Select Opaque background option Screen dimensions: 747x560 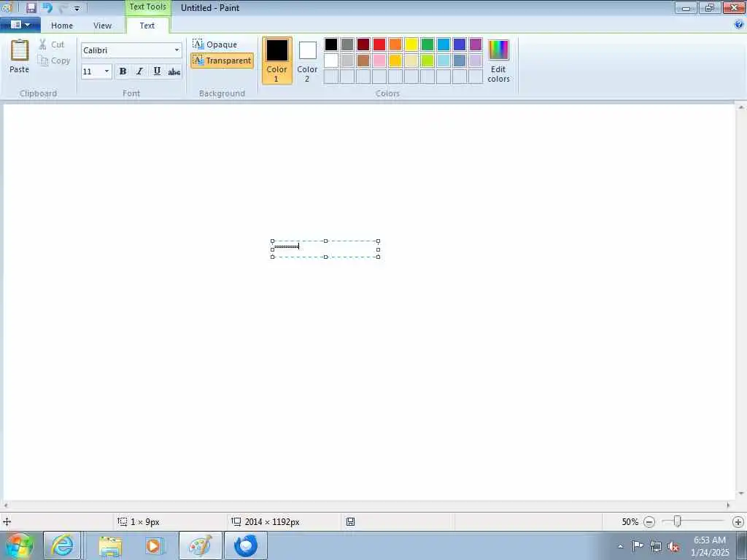coord(215,44)
